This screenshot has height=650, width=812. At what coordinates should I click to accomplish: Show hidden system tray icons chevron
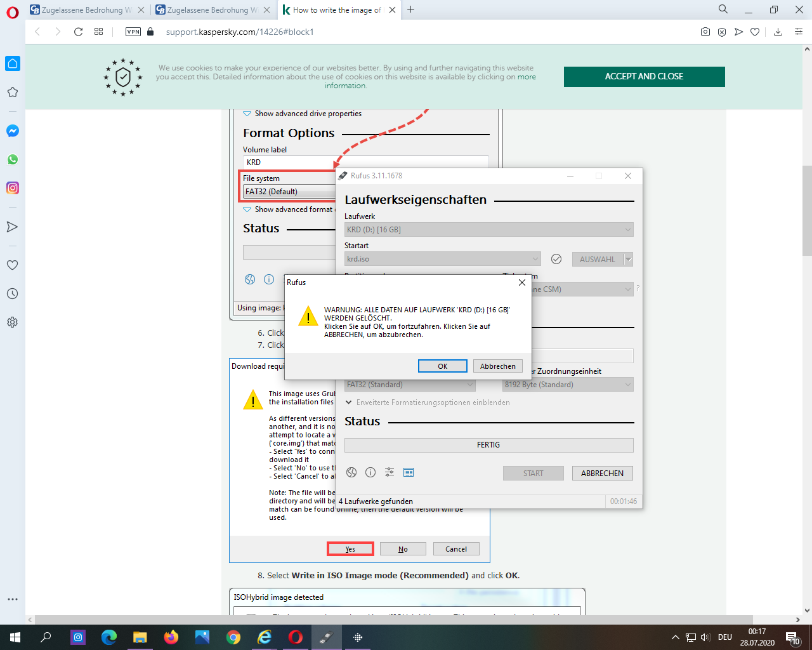click(675, 637)
